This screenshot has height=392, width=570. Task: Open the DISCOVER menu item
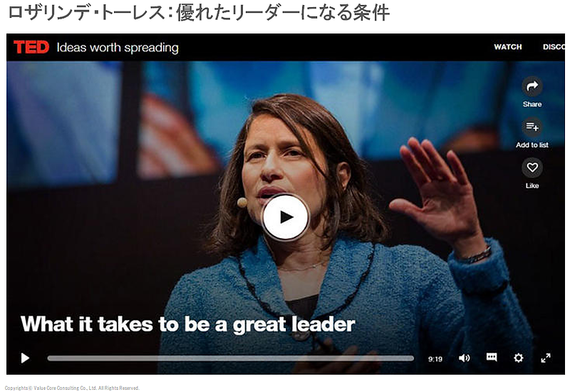(x=554, y=47)
